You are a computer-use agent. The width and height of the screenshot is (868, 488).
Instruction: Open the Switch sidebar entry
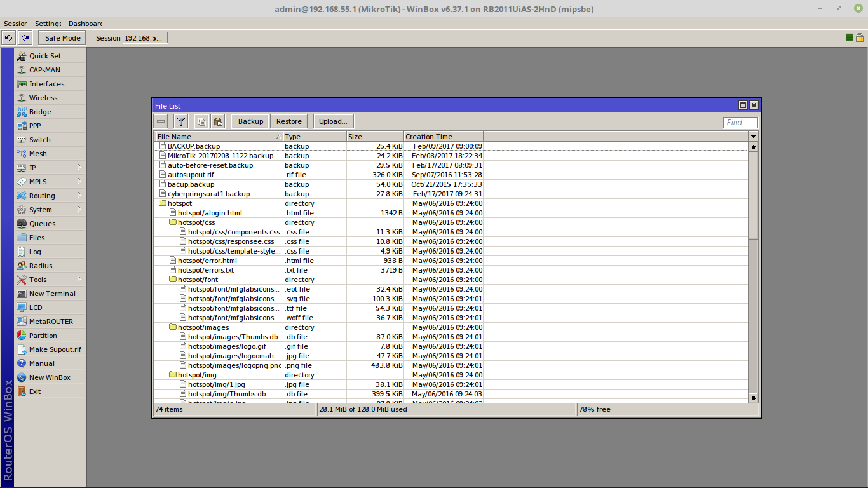(50, 140)
